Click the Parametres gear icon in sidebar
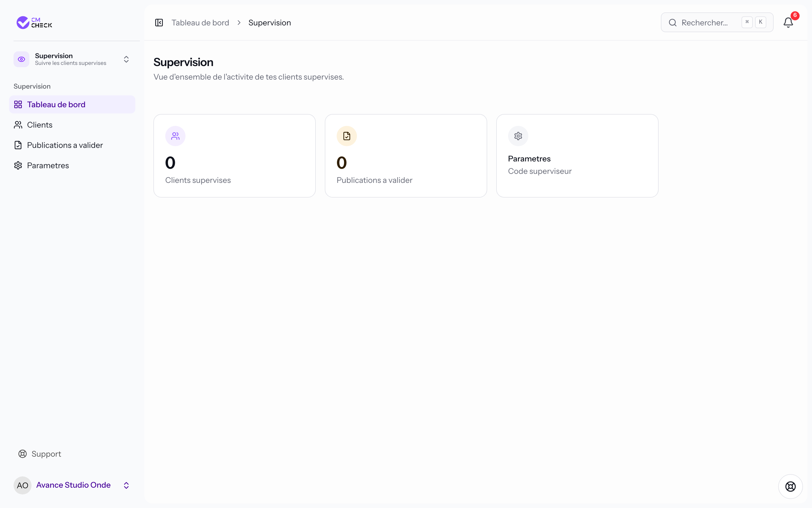The width and height of the screenshot is (812, 508). (x=18, y=166)
